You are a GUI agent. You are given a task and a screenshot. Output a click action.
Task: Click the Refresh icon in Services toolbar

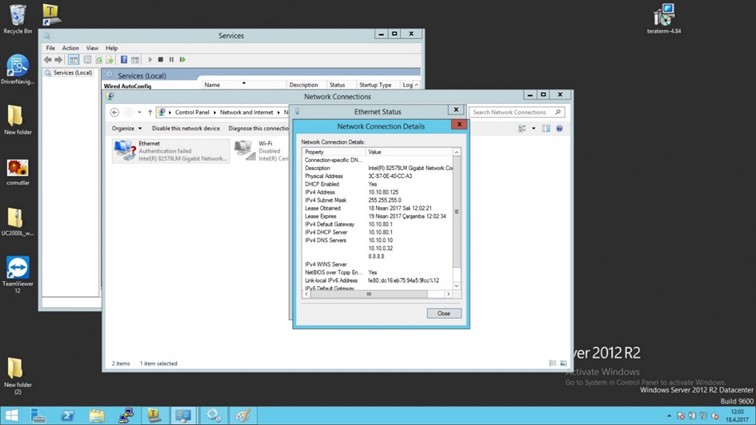point(98,60)
